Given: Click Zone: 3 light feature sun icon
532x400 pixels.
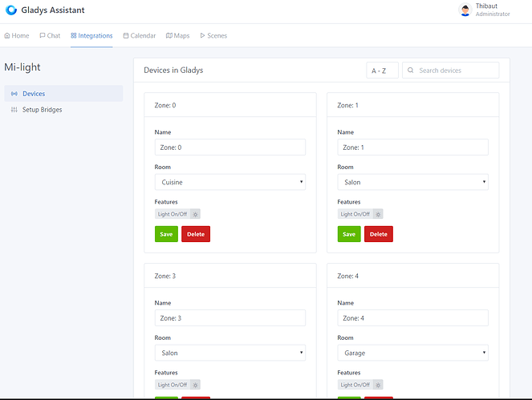Looking at the screenshot, I should 195,385.
